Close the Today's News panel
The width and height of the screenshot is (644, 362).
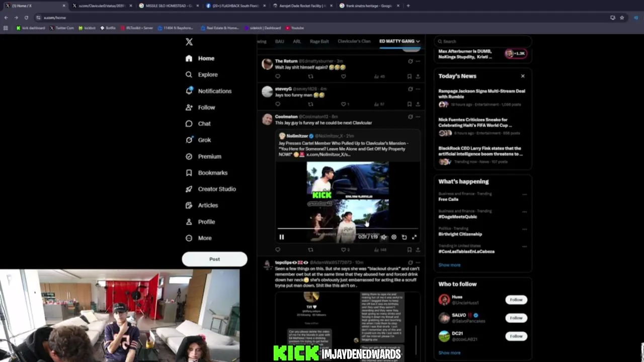(x=523, y=76)
